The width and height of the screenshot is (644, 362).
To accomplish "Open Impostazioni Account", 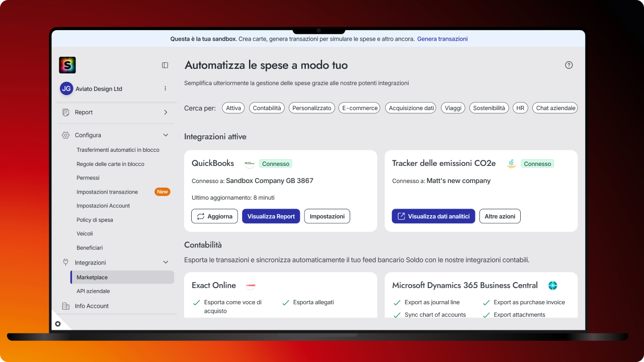I will pos(103,206).
